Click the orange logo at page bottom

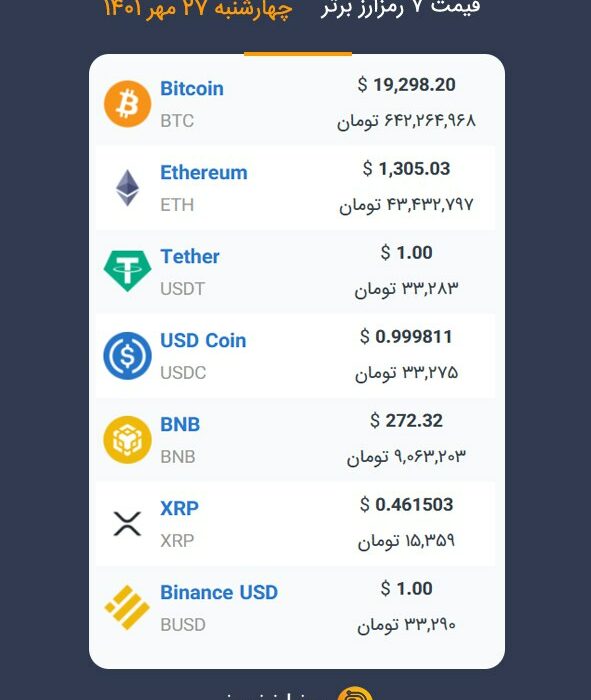[355, 693]
